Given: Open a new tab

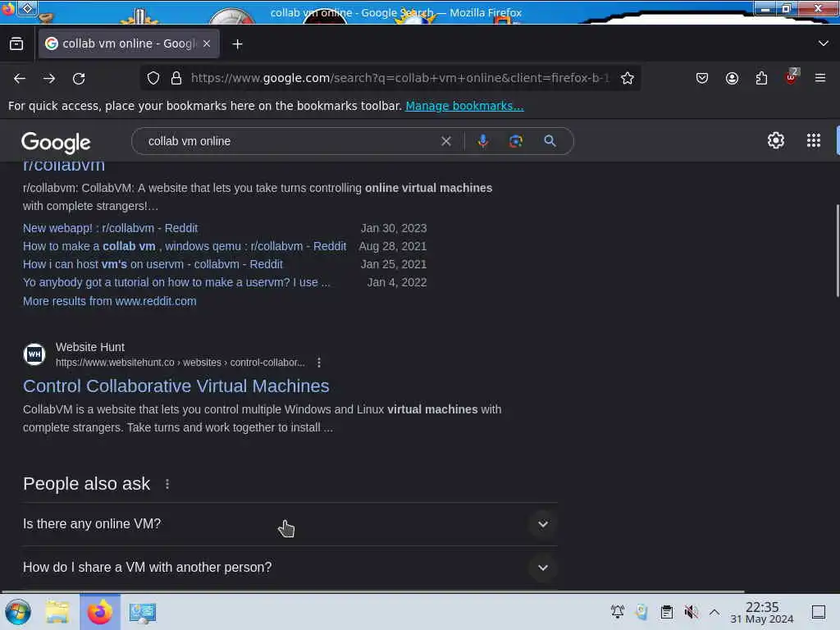Looking at the screenshot, I should point(237,44).
